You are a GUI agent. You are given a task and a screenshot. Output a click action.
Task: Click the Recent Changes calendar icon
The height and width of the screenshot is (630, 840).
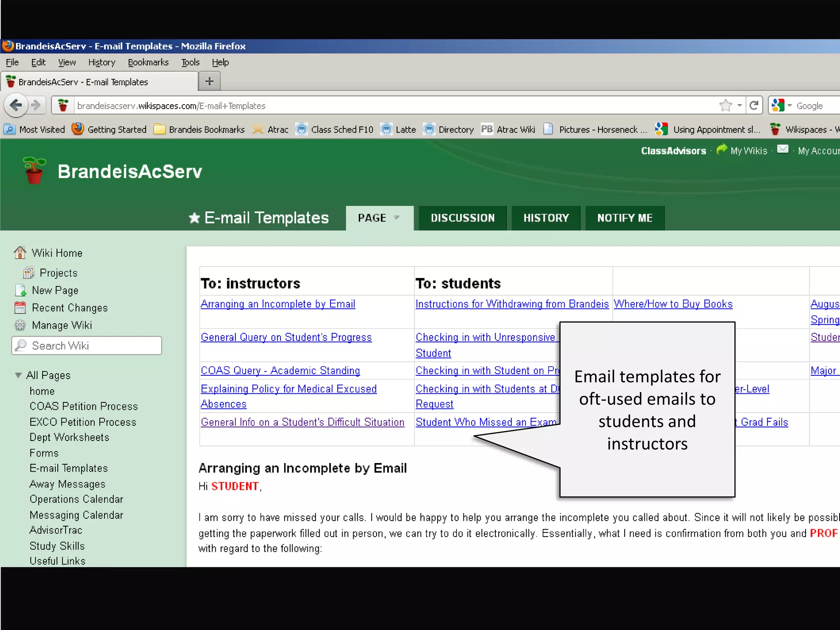[x=20, y=308]
